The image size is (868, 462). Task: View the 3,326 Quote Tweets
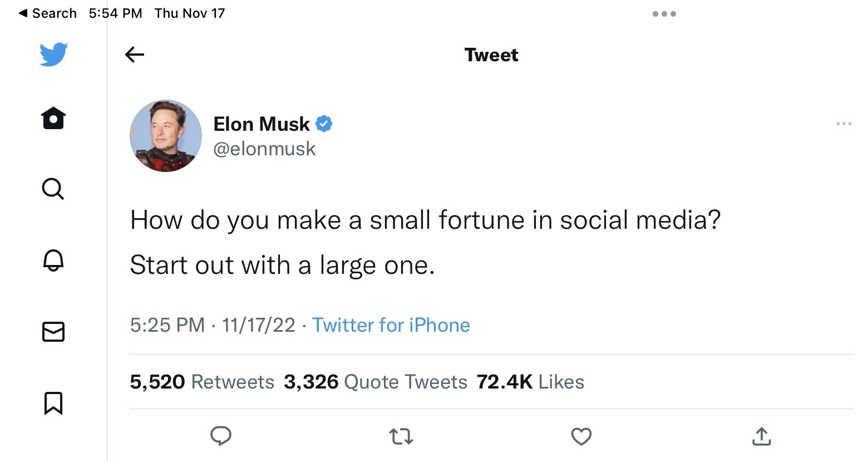coord(376,382)
